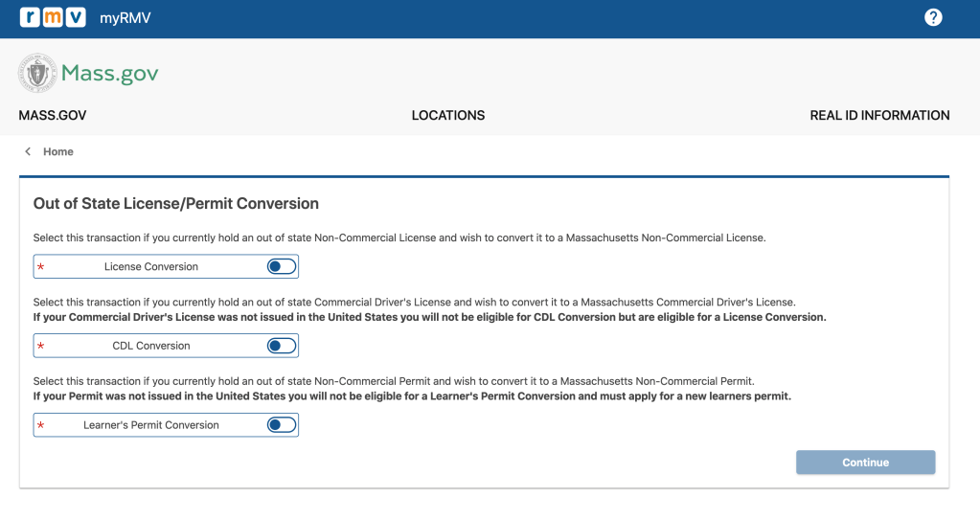This screenshot has height=520, width=980.
Task: Toggle the Learner's Permit Conversion switch
Action: point(282,425)
